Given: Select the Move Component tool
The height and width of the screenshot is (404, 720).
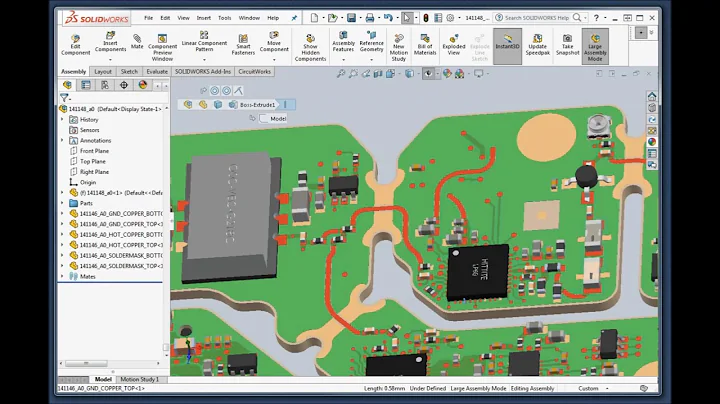Looking at the screenshot, I should click(274, 42).
